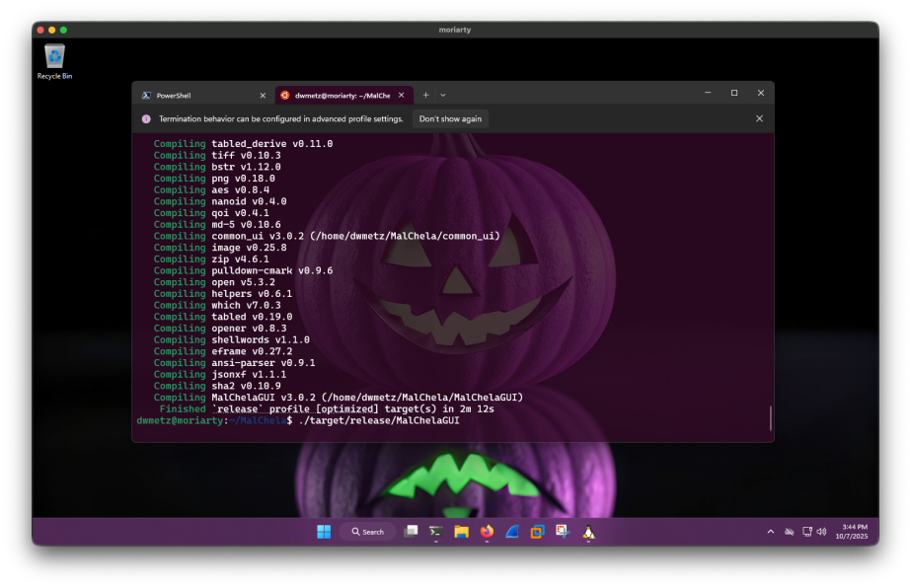This screenshot has height=588, width=911.
Task: Click the taskbar Search box
Action: pyautogui.click(x=367, y=532)
